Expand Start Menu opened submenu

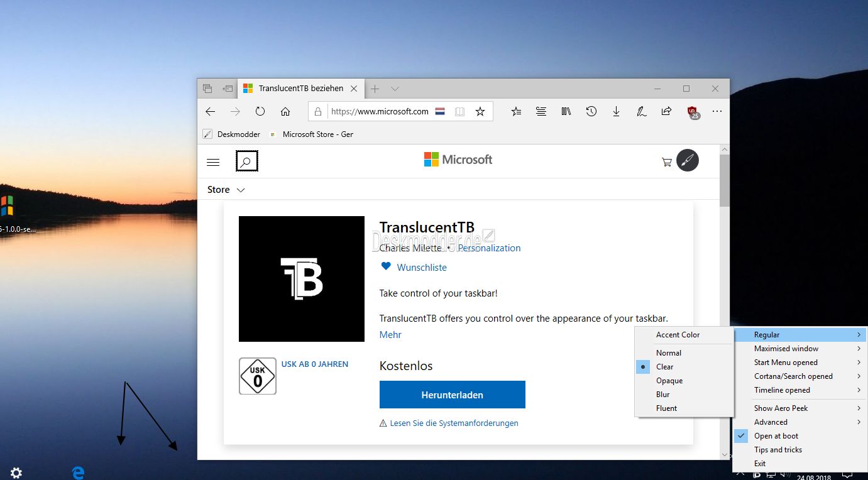point(800,363)
